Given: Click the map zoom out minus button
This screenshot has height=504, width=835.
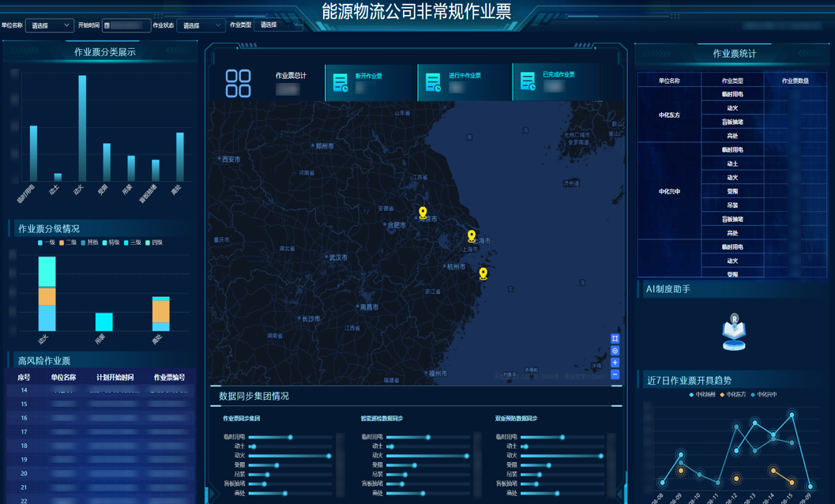Looking at the screenshot, I should point(615,374).
